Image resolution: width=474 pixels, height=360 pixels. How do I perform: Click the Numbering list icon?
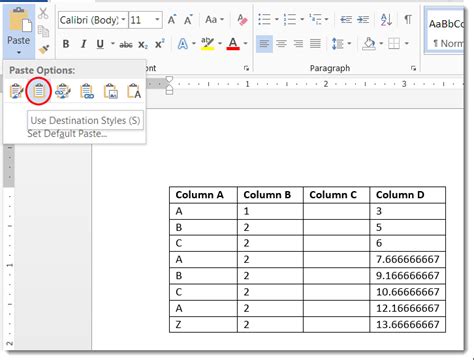tap(290, 19)
